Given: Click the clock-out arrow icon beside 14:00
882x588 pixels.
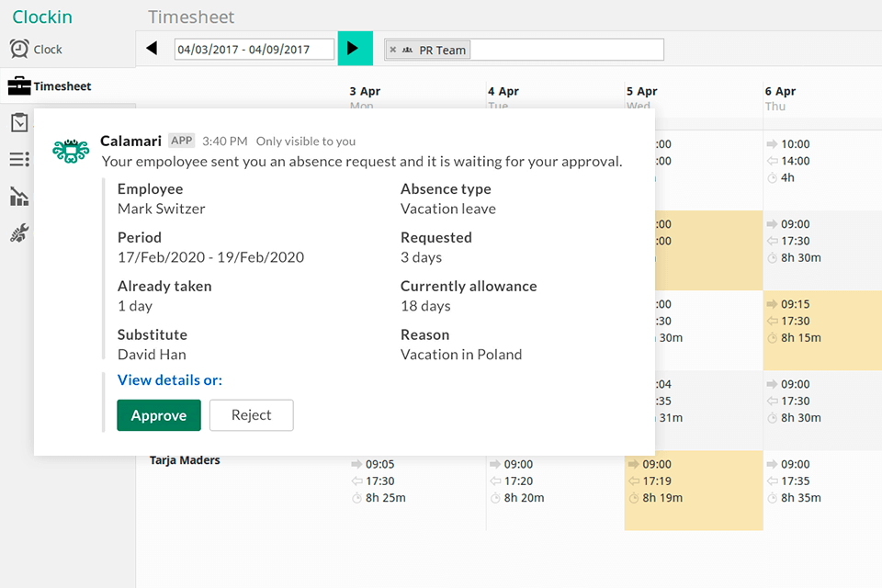Looking at the screenshot, I should point(772,161).
